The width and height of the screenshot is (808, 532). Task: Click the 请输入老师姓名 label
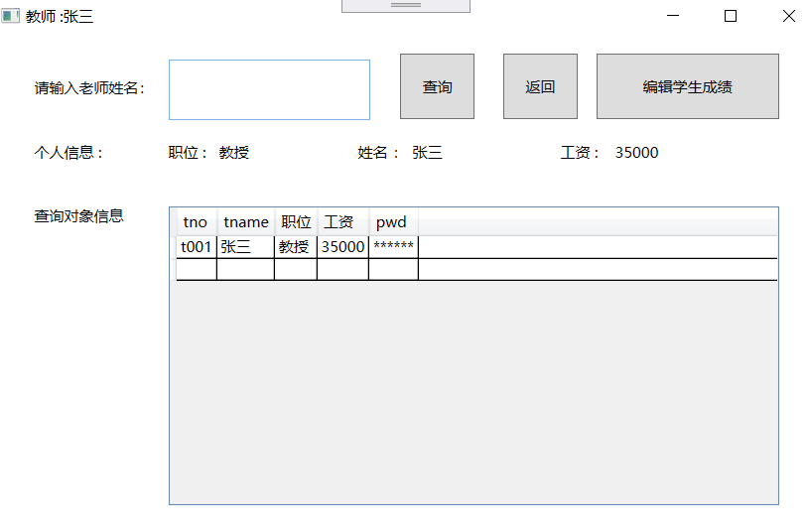pyautogui.click(x=89, y=88)
